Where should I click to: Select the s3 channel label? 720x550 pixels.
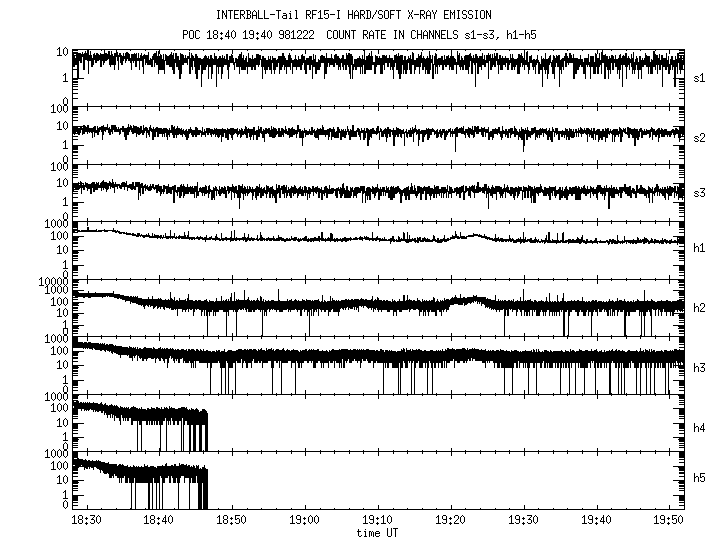click(699, 192)
